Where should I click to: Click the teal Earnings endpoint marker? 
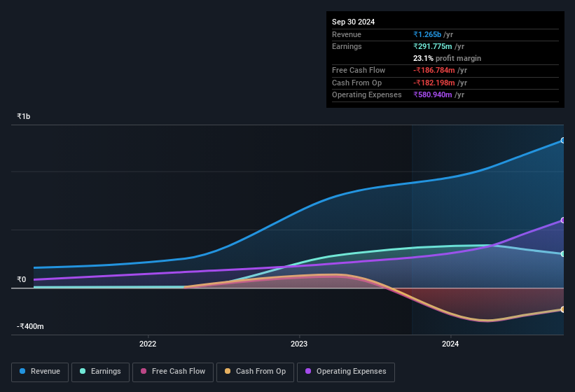tap(563, 254)
